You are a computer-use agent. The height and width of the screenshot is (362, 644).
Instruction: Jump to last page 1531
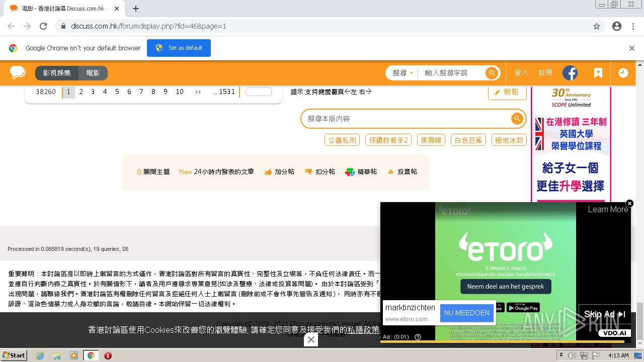pyautogui.click(x=224, y=92)
